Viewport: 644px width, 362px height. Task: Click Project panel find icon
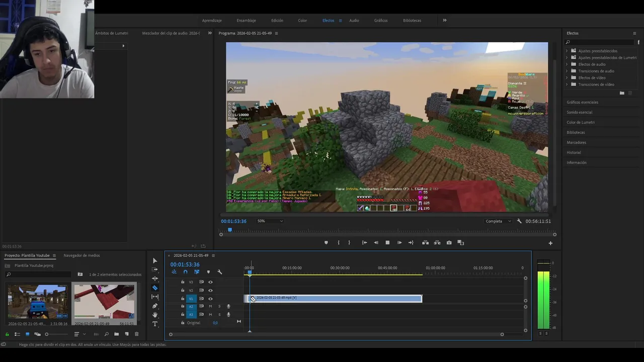pyautogui.click(x=106, y=334)
